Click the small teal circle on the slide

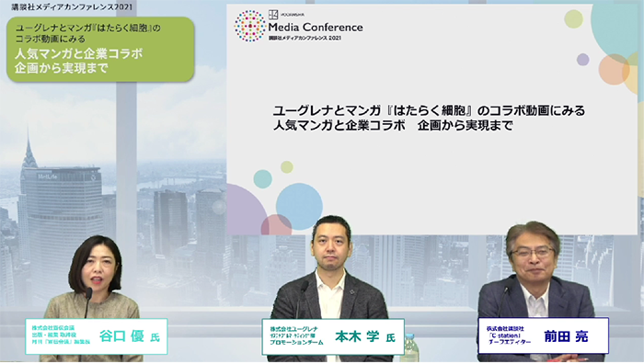pos(263,179)
